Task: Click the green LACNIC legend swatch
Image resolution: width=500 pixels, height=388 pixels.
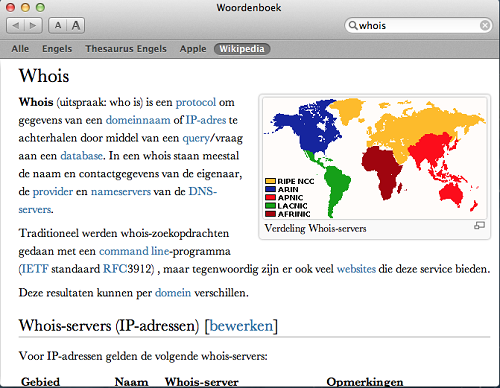Action: [x=270, y=206]
